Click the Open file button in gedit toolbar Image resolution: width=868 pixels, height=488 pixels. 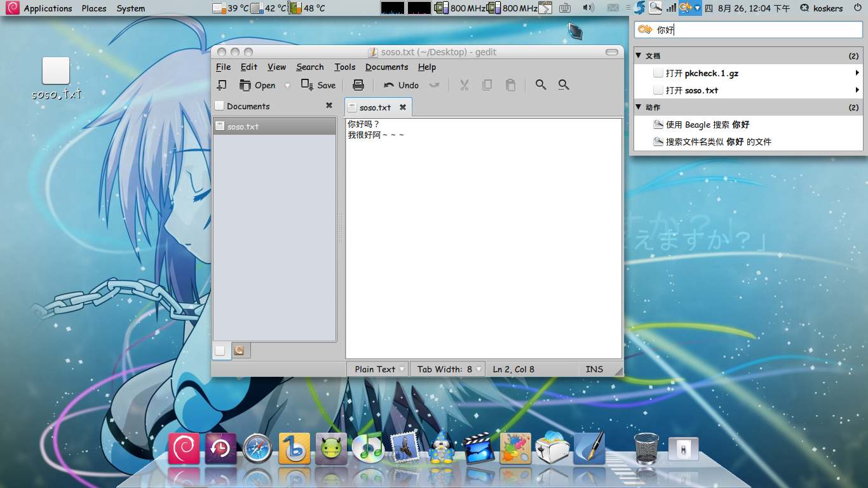[x=257, y=85]
